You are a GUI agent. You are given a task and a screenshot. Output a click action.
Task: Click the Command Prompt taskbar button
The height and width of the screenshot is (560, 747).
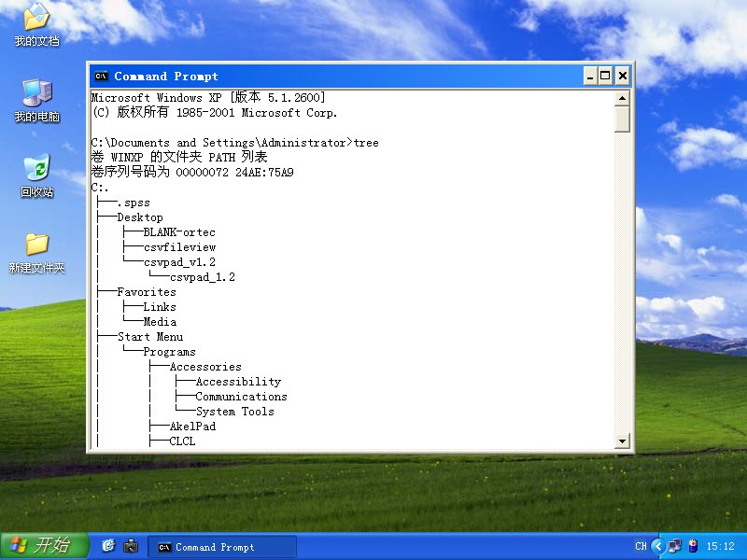pyautogui.click(x=222, y=547)
